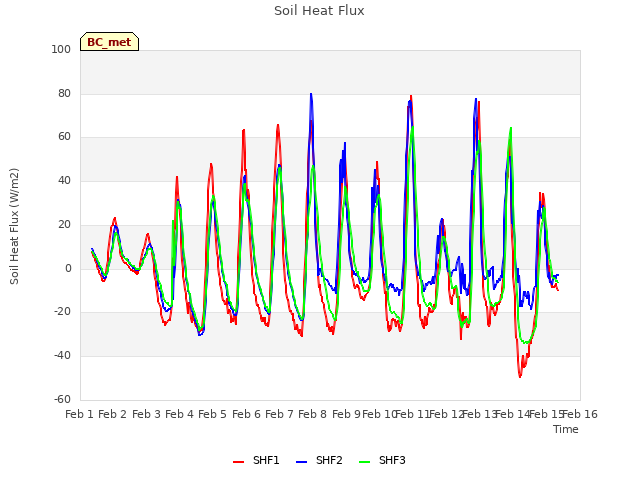The height and width of the screenshot is (480, 640).
Task: Click the 20 y-axis tick label
Action: (64, 224)
